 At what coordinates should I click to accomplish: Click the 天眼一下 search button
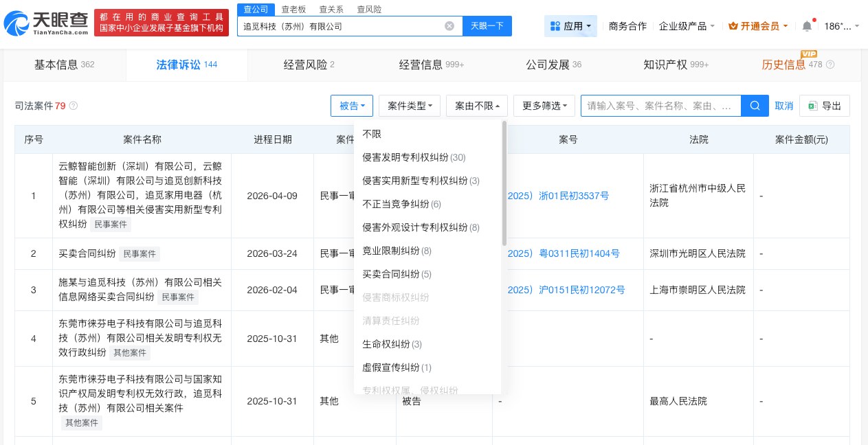[487, 26]
